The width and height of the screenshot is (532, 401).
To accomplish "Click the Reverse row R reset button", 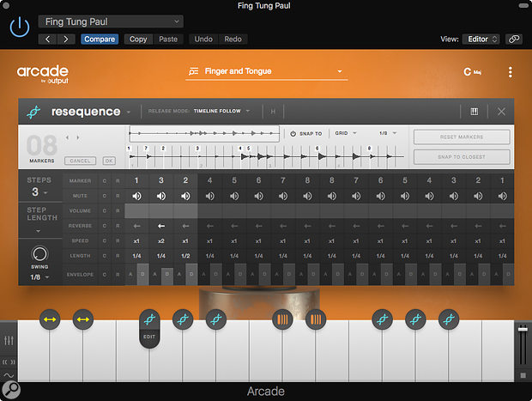I will click(118, 226).
